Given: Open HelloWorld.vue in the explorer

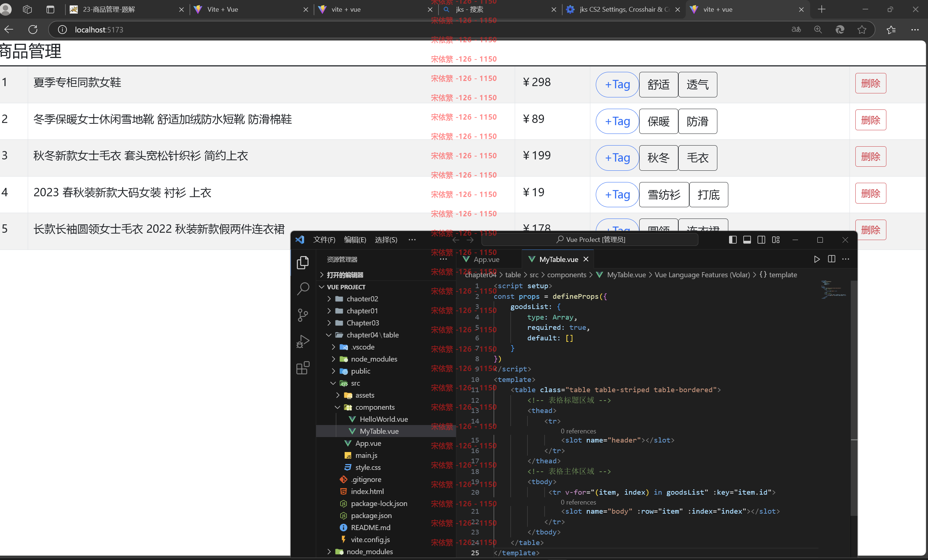Looking at the screenshot, I should (384, 419).
